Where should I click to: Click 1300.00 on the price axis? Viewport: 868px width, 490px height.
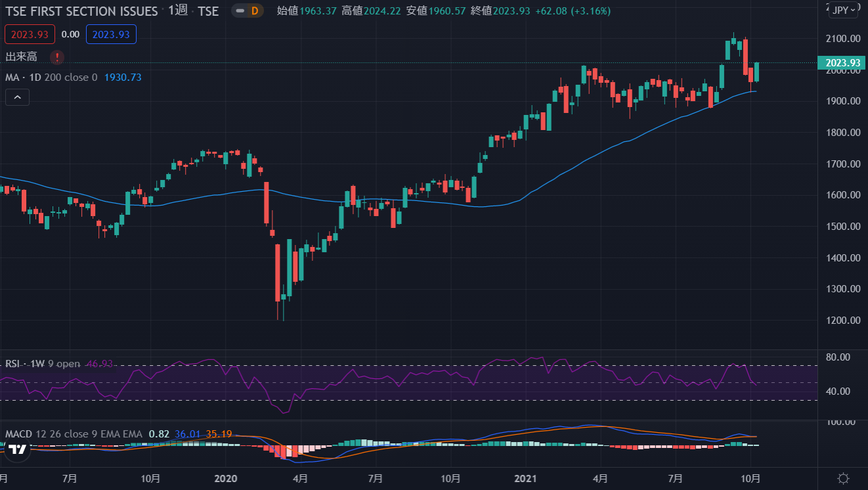pyautogui.click(x=842, y=289)
